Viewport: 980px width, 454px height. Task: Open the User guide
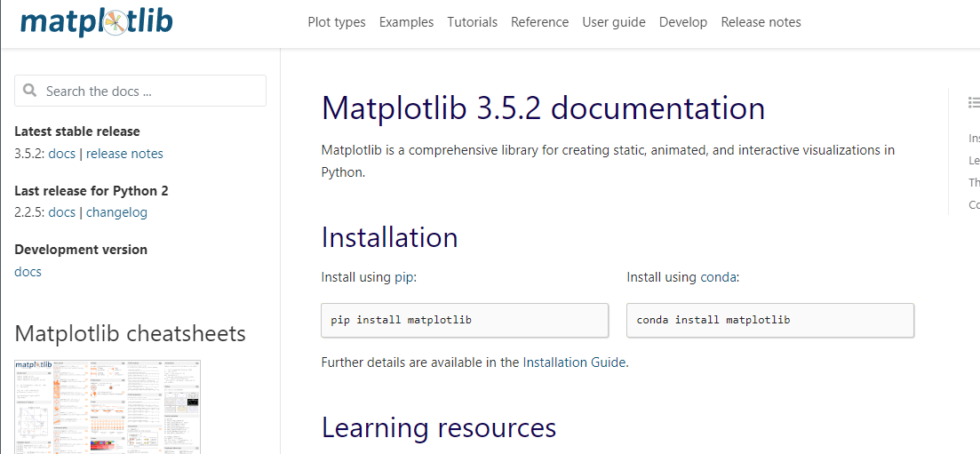[x=614, y=22]
